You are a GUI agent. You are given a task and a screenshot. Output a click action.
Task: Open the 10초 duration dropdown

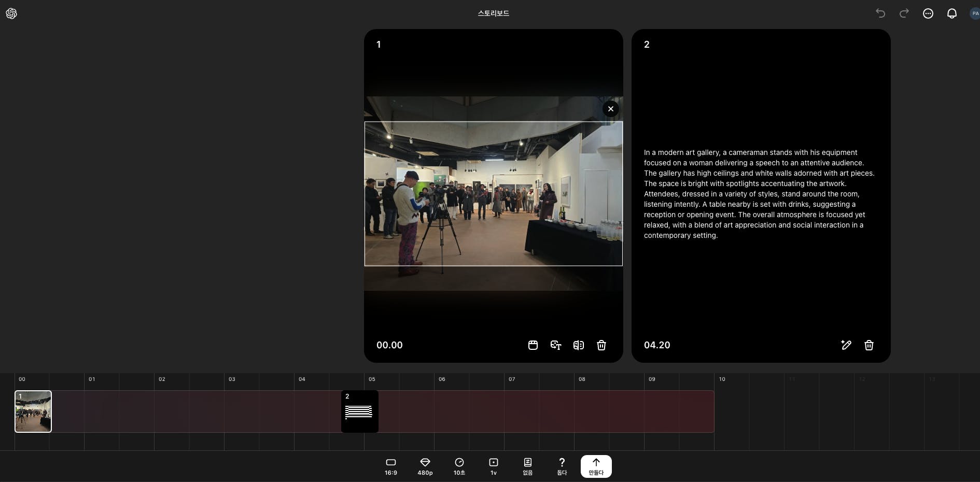tap(459, 466)
